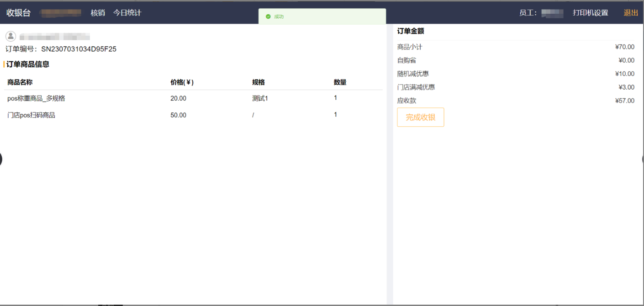Image resolution: width=644 pixels, height=306 pixels.
Task: Click 退出 to log out
Action: click(x=631, y=13)
